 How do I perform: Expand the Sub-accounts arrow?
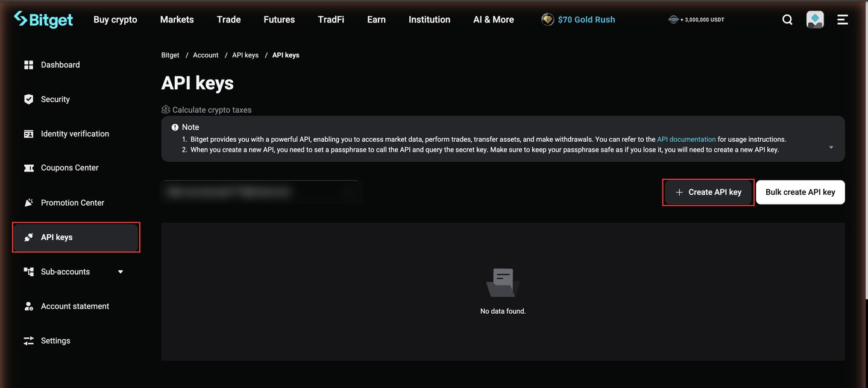click(121, 272)
